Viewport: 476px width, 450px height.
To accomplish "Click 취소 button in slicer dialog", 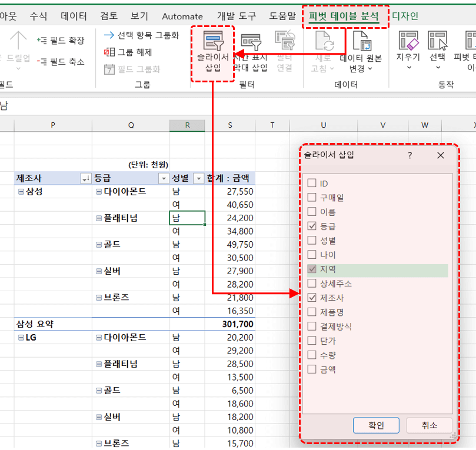I will tap(430, 425).
